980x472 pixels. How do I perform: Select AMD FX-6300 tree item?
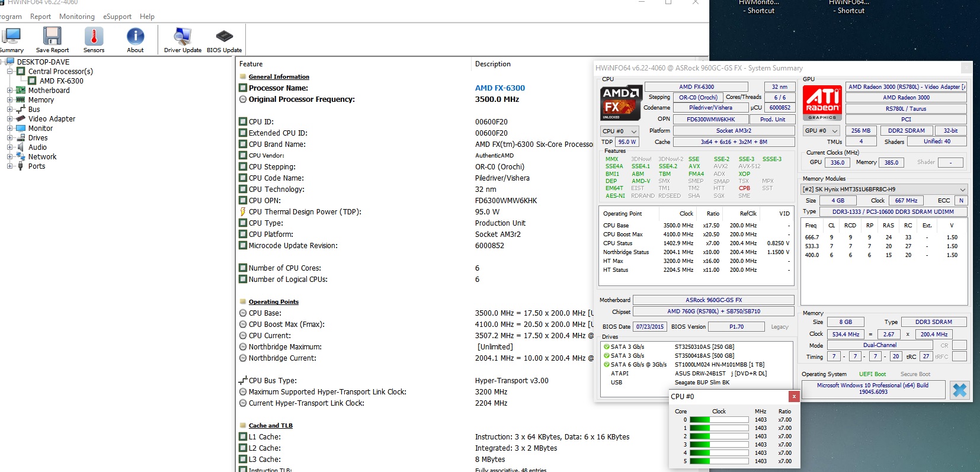(x=62, y=81)
